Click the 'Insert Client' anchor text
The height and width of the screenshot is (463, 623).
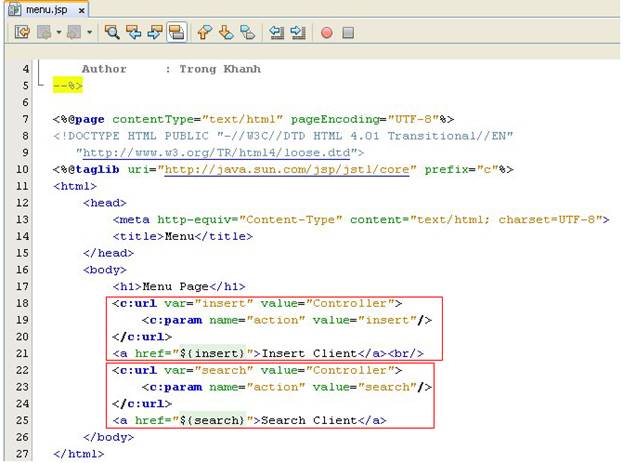point(309,353)
